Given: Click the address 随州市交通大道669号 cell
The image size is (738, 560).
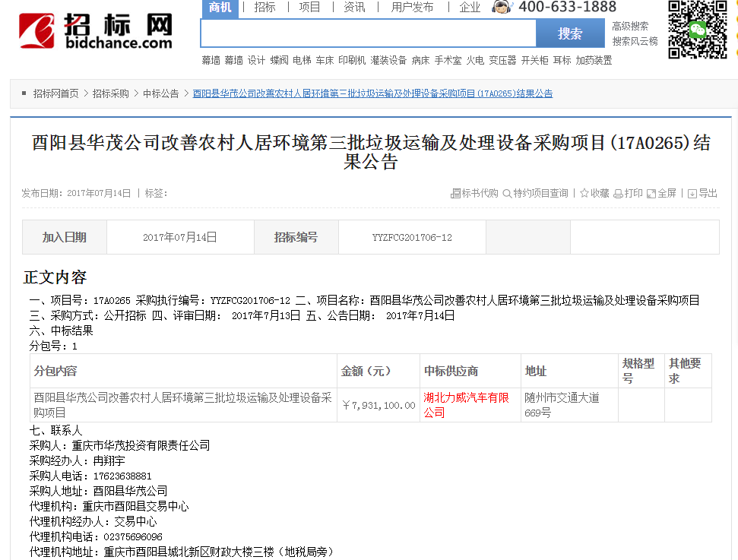Looking at the screenshot, I should click(569, 405).
